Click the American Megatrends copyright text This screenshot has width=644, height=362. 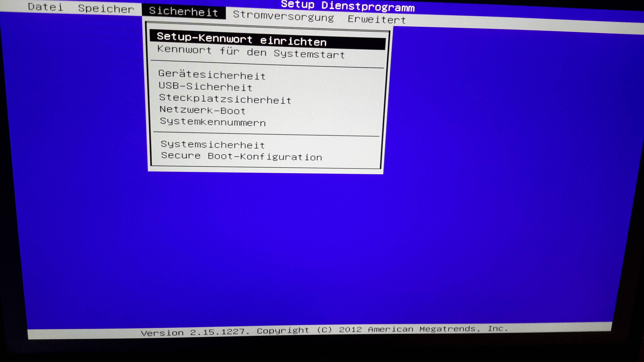[422, 329]
